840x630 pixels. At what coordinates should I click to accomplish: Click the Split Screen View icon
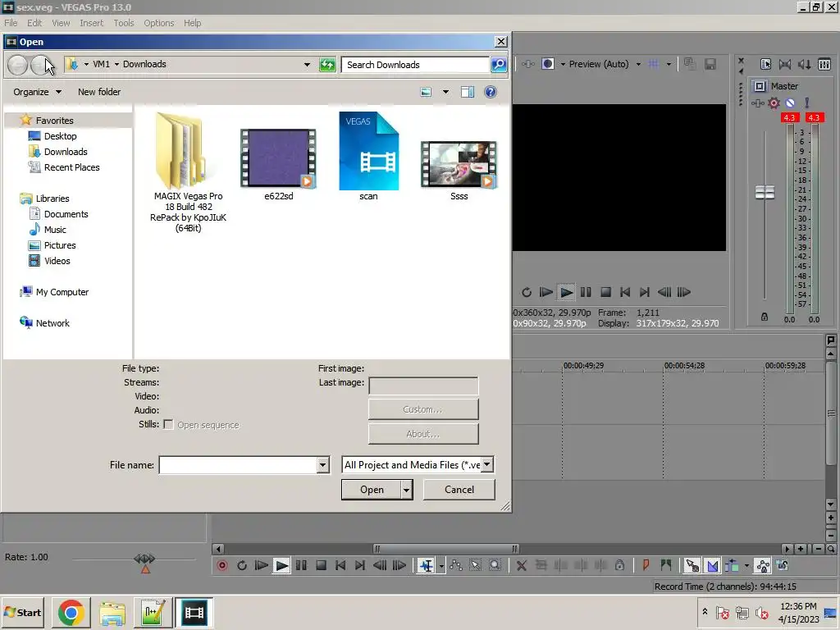pyautogui.click(x=548, y=64)
